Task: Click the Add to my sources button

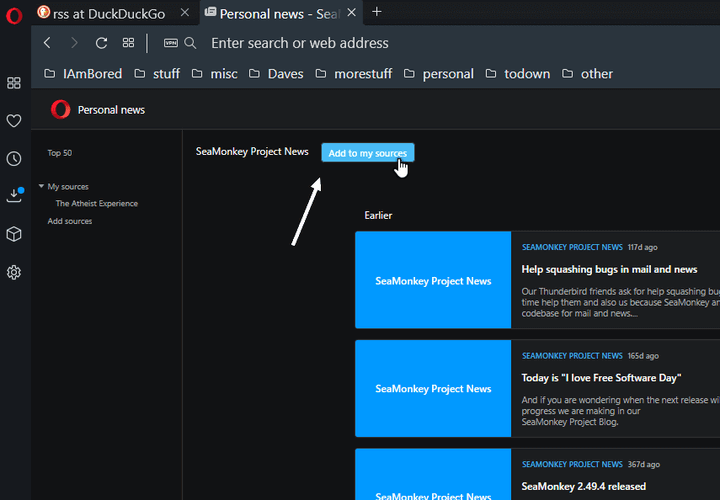Action: [368, 153]
